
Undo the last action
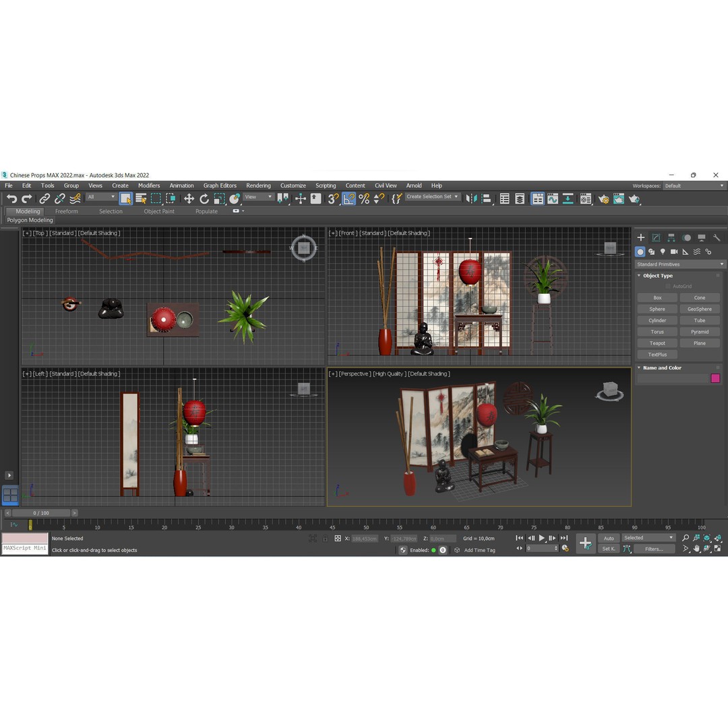pyautogui.click(x=11, y=199)
